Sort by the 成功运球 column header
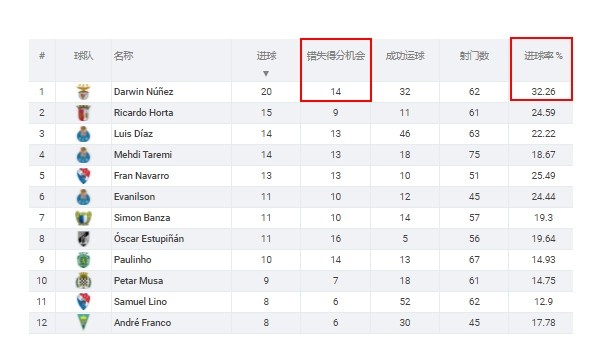600x360 pixels. click(x=405, y=56)
